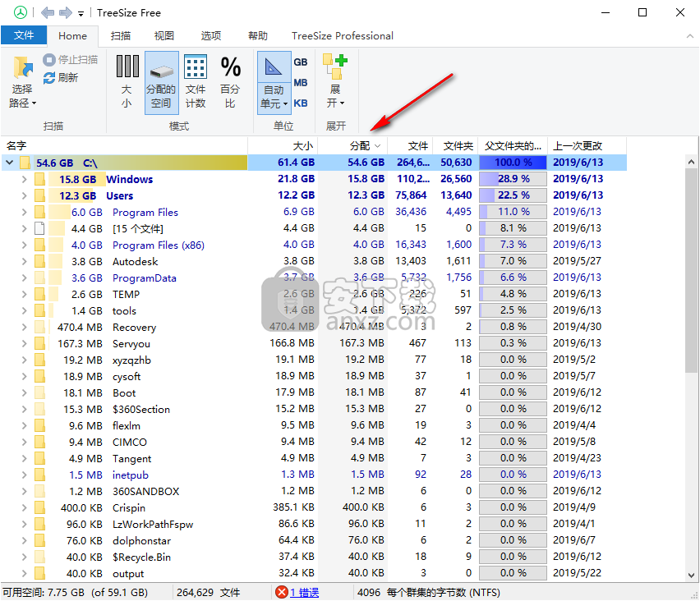Switch to the 帮助 tab
700x601 pixels.
pos(258,35)
